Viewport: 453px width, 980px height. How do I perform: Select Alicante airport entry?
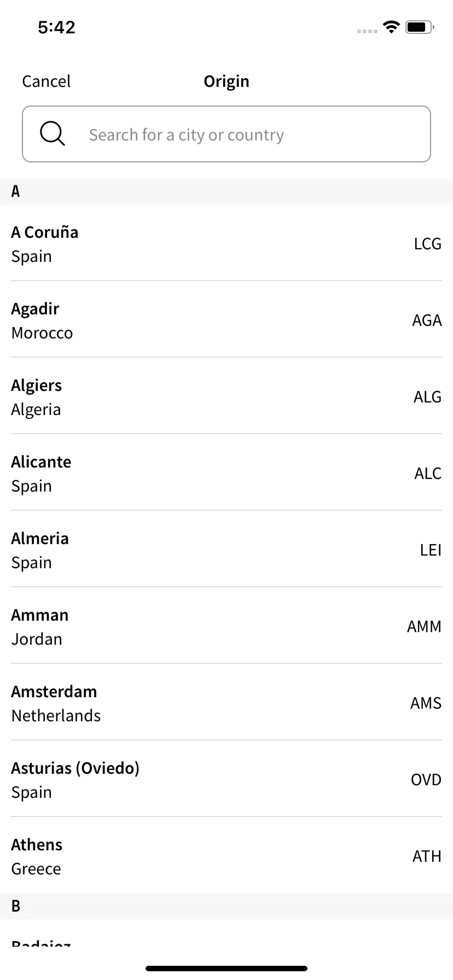click(x=226, y=473)
